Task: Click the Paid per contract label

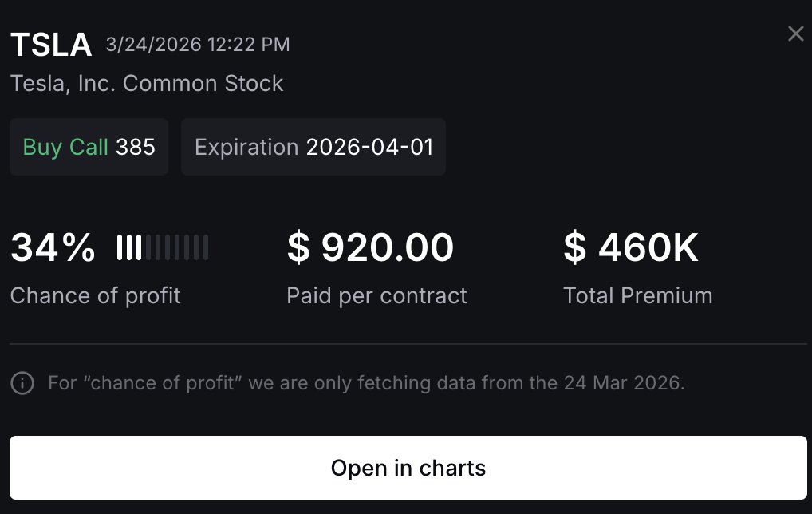Action: coord(376,296)
